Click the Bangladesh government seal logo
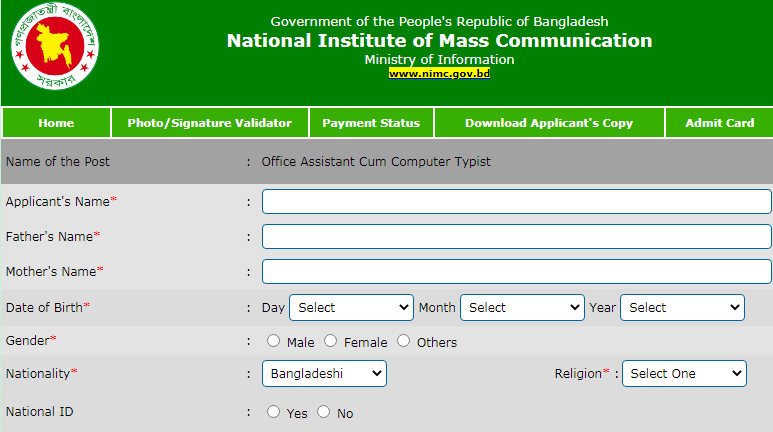The width and height of the screenshot is (773, 432). [55, 46]
